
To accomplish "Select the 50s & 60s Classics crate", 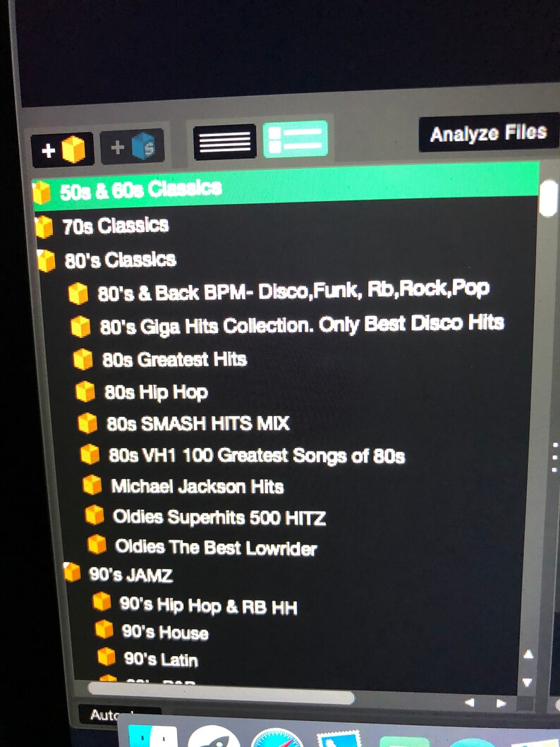I will pos(286,187).
